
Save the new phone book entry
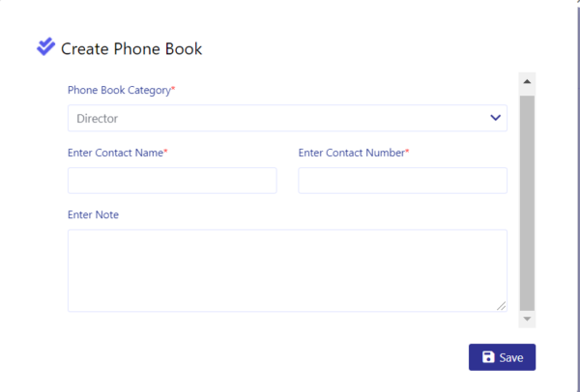502,357
